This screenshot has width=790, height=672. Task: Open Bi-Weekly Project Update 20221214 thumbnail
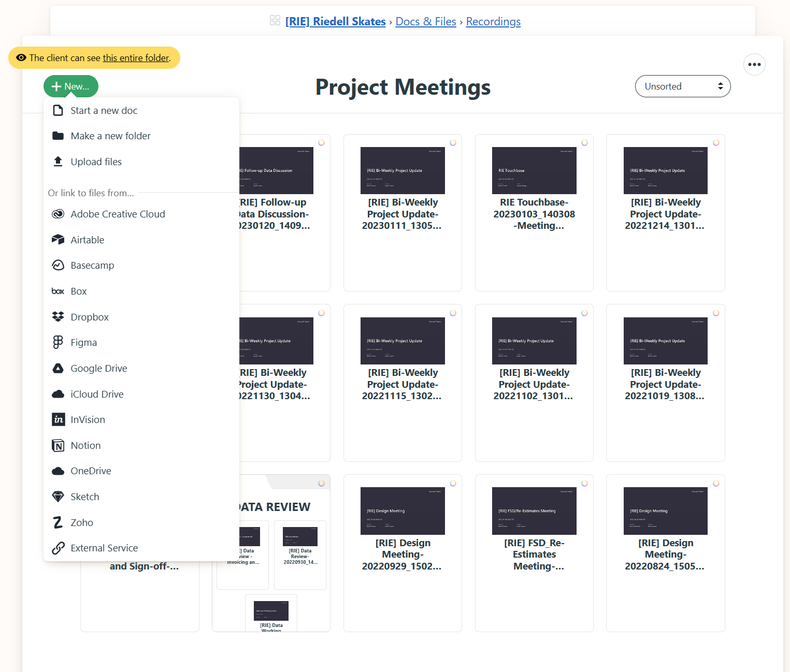click(x=666, y=170)
